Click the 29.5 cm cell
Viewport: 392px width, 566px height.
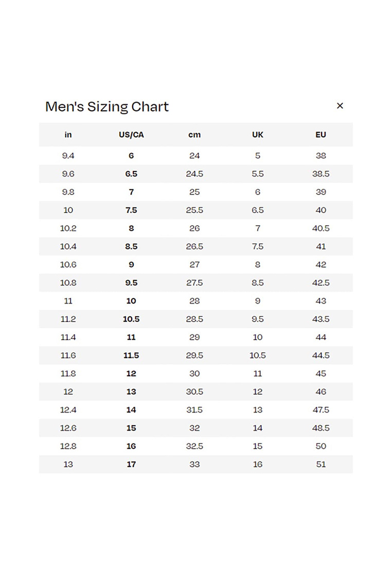(194, 355)
